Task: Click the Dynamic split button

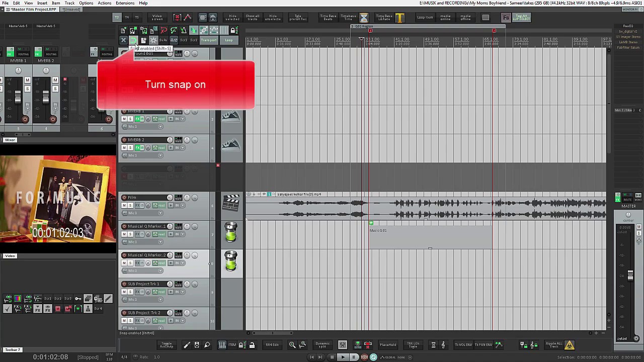Action: (323, 345)
